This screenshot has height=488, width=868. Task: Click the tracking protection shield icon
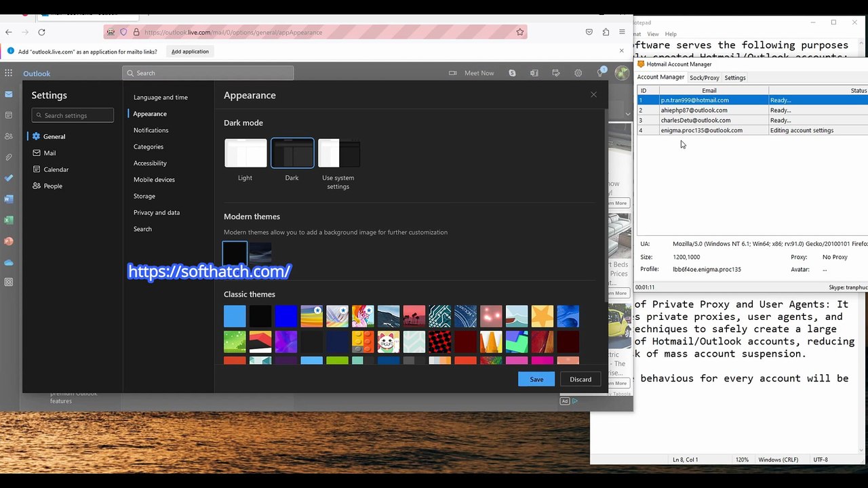pyautogui.click(x=123, y=32)
